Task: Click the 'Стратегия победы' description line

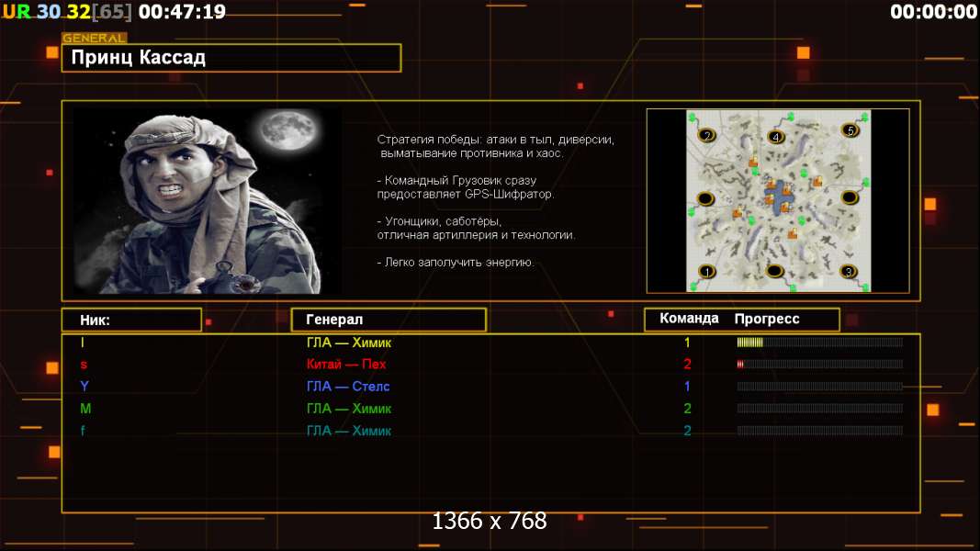Action: click(x=496, y=140)
